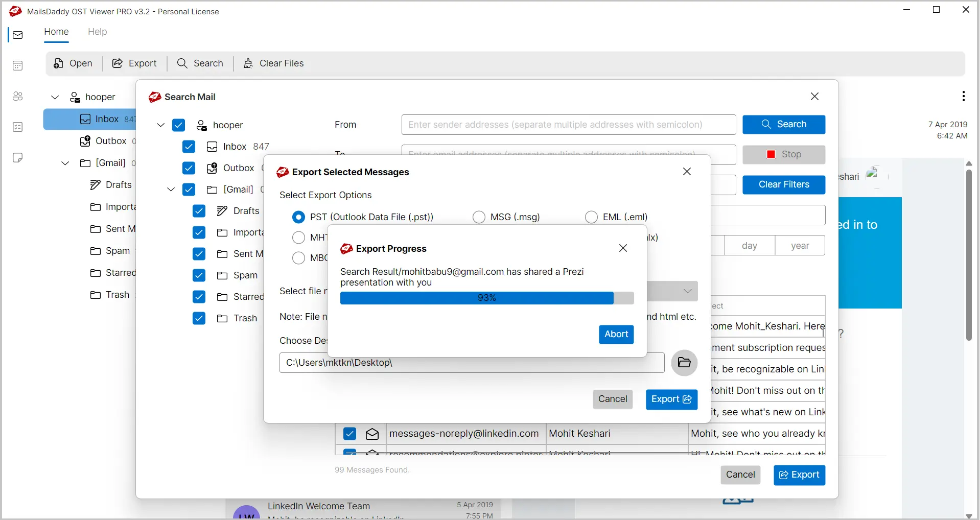
Task: Select EML (.eml) export option
Action: [x=591, y=217]
